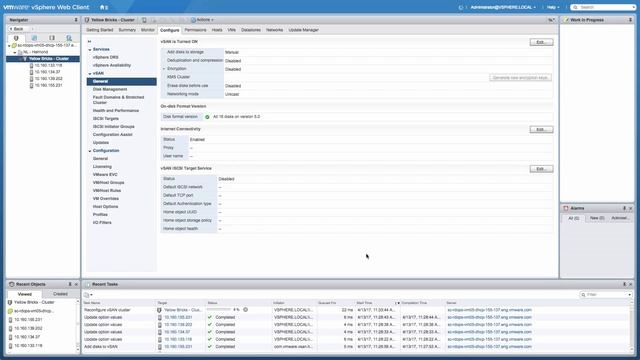Open the vSphere Home icon menu
This screenshot has height=360, width=640.
pyautogui.click(x=104, y=7)
